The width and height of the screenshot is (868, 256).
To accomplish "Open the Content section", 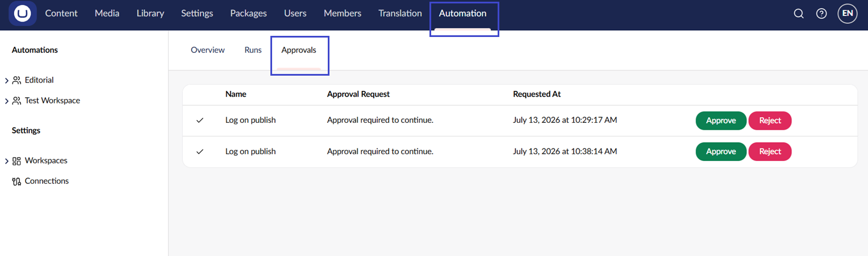I will pos(61,13).
